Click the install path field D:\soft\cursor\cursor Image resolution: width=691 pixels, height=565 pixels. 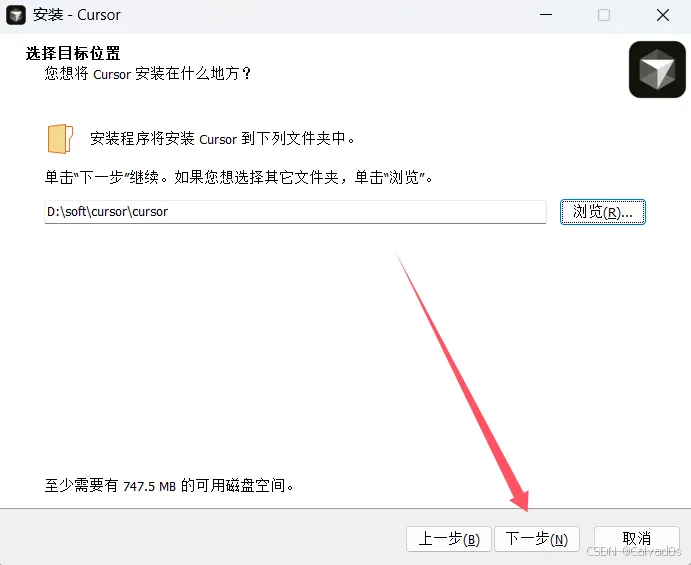[x=295, y=212]
